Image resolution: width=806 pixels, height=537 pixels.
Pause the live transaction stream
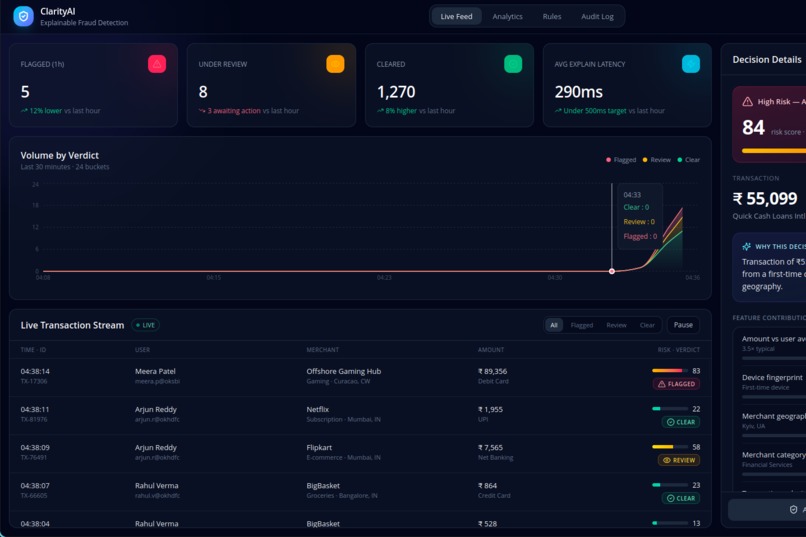coord(683,325)
